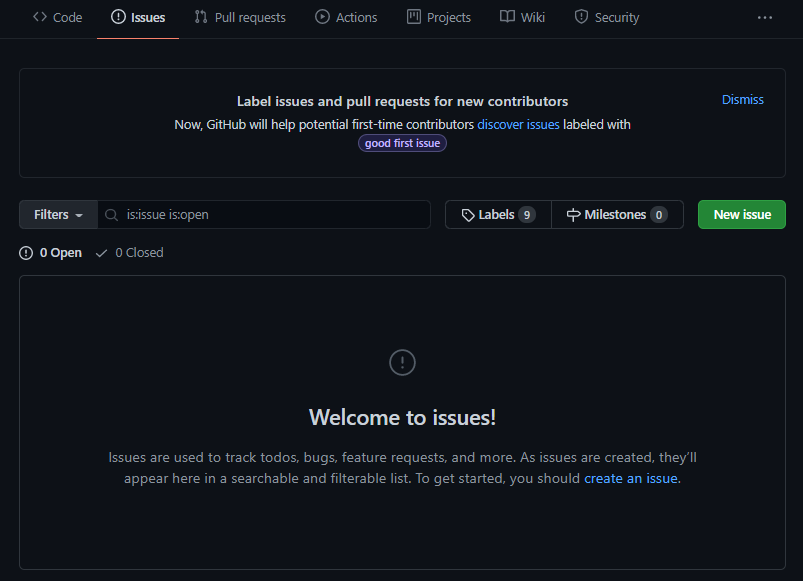
Task: Click the Welcome to issues! heading
Action: pyautogui.click(x=403, y=417)
